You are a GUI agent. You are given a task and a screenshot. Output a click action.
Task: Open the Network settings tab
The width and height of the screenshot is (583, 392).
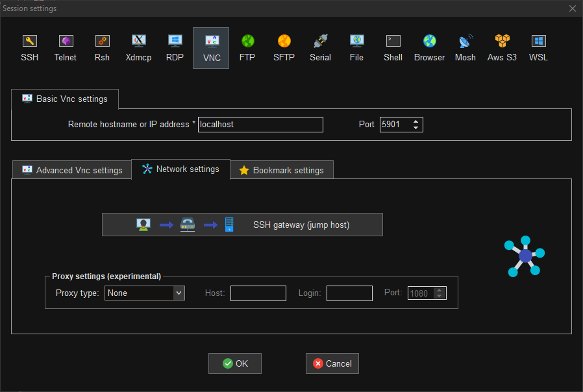pos(180,169)
